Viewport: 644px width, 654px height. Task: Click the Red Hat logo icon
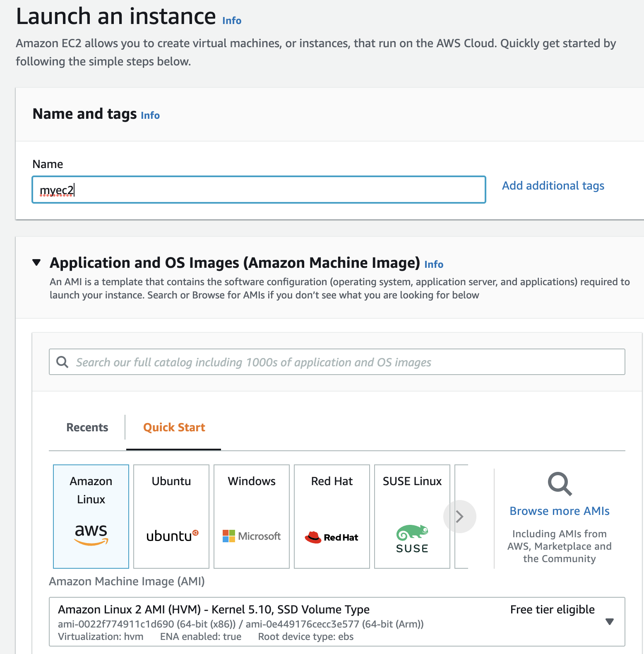pos(332,537)
